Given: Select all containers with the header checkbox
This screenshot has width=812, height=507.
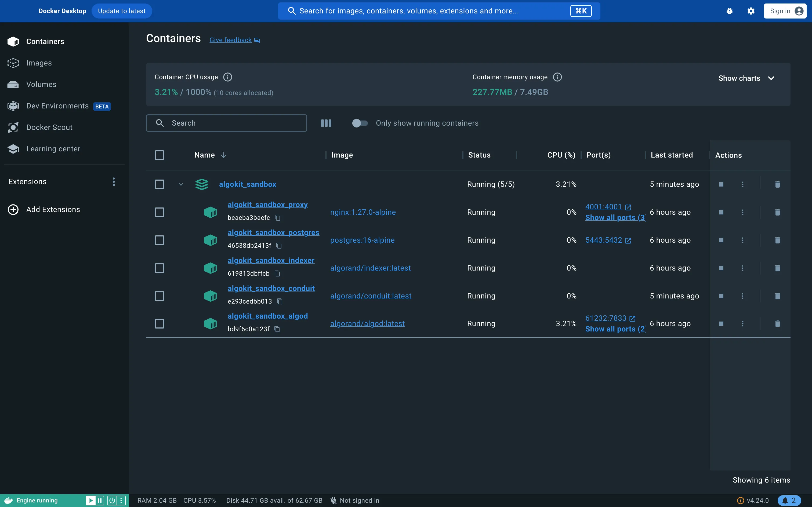Looking at the screenshot, I should [159, 155].
